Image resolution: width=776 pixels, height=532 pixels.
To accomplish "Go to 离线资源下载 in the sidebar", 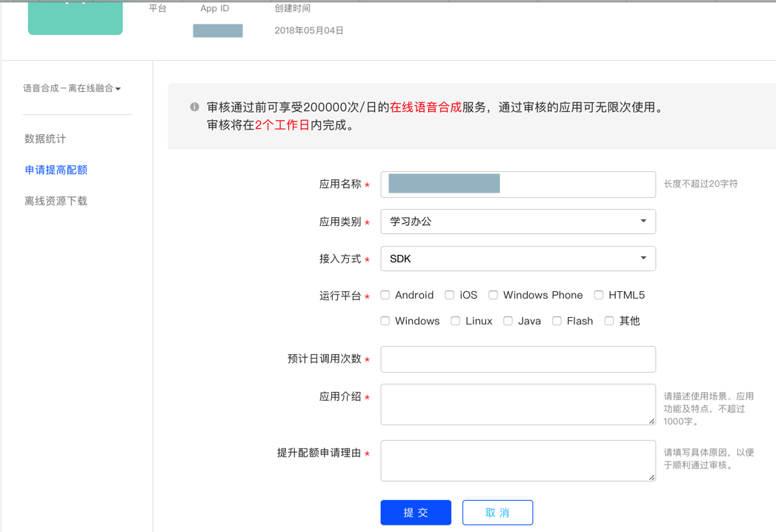I will [x=56, y=201].
